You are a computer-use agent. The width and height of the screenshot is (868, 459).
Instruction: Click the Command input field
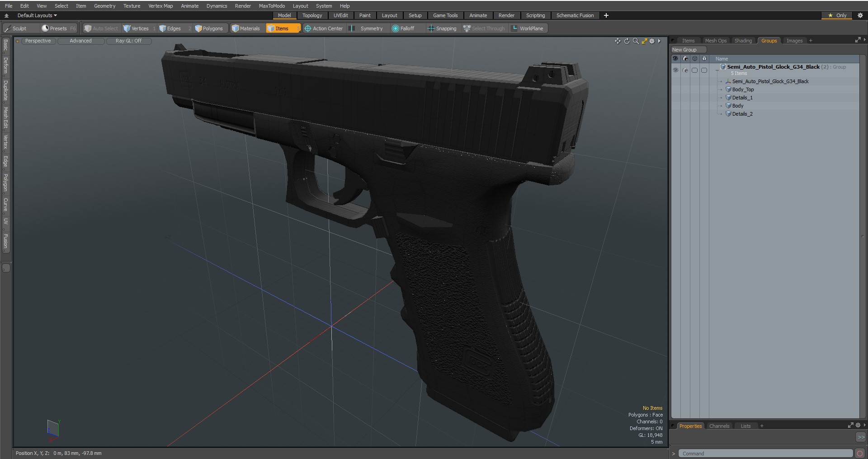coord(766,454)
